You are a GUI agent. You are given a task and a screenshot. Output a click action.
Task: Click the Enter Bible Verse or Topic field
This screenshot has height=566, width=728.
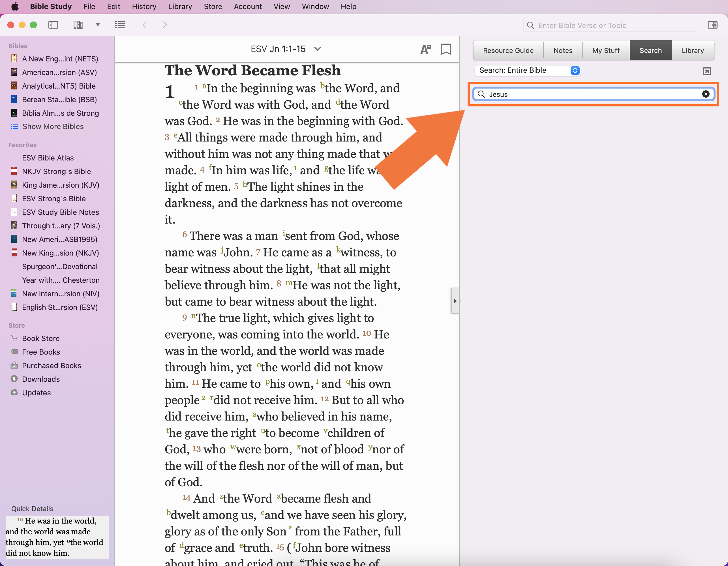tap(613, 25)
